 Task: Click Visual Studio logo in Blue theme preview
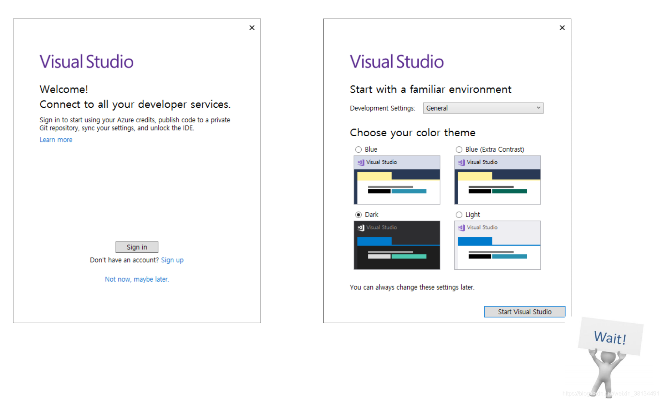coord(361,160)
